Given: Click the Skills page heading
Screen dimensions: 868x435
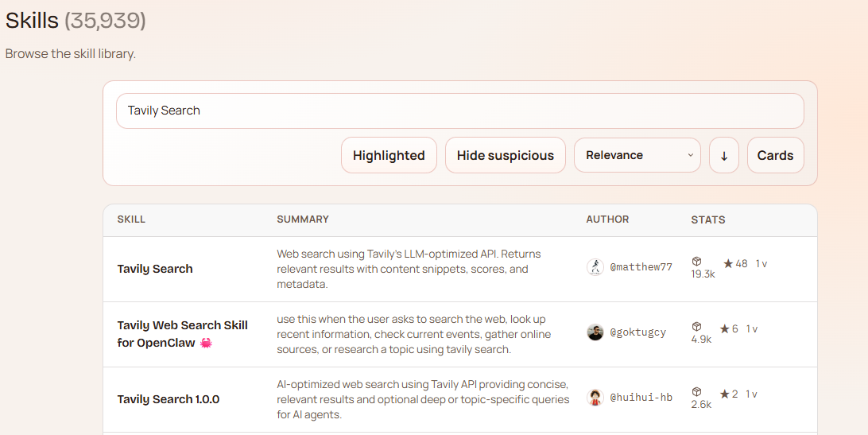Looking at the screenshot, I should (76, 21).
